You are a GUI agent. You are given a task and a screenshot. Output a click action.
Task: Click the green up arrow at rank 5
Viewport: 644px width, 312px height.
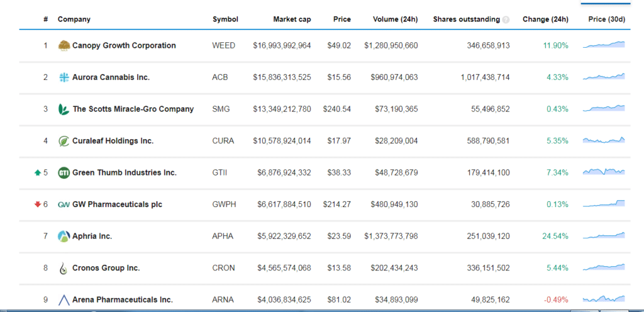pos(37,173)
